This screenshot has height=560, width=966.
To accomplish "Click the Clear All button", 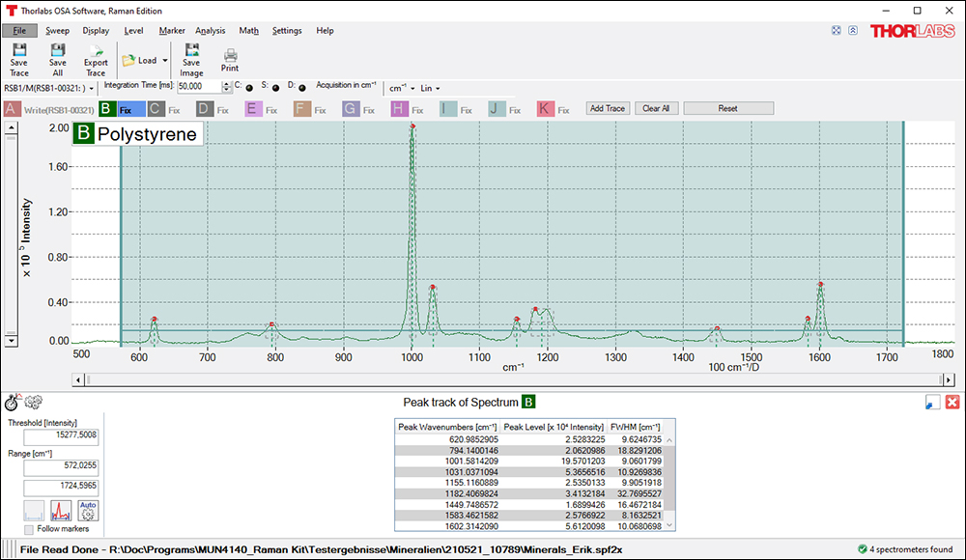I will (x=656, y=108).
